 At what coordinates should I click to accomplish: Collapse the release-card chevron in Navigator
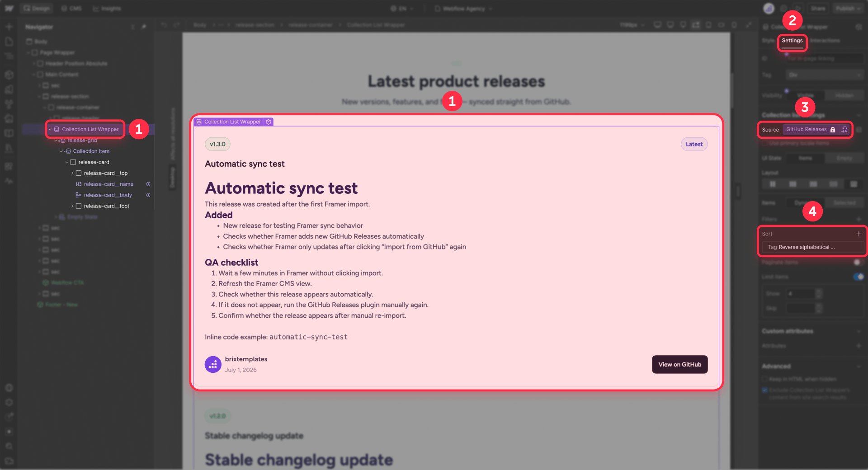66,162
